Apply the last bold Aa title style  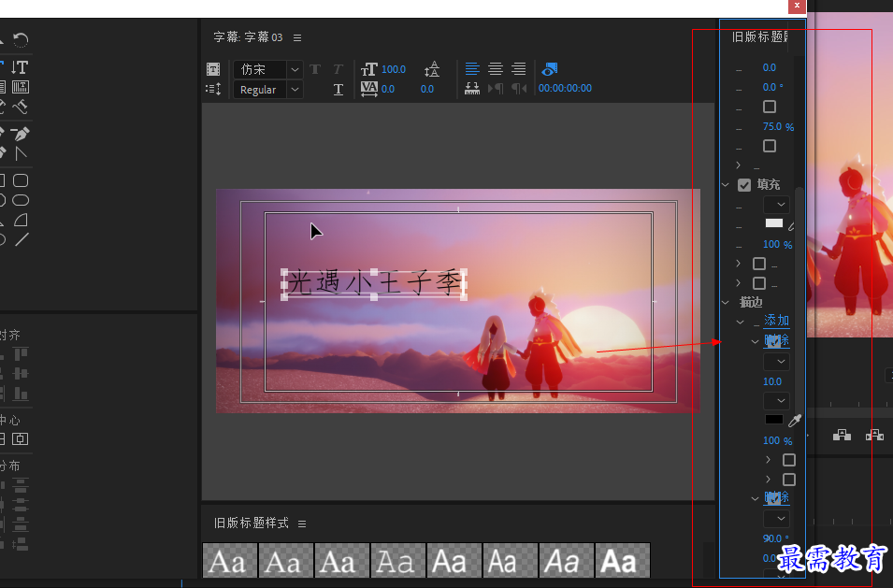click(x=623, y=561)
